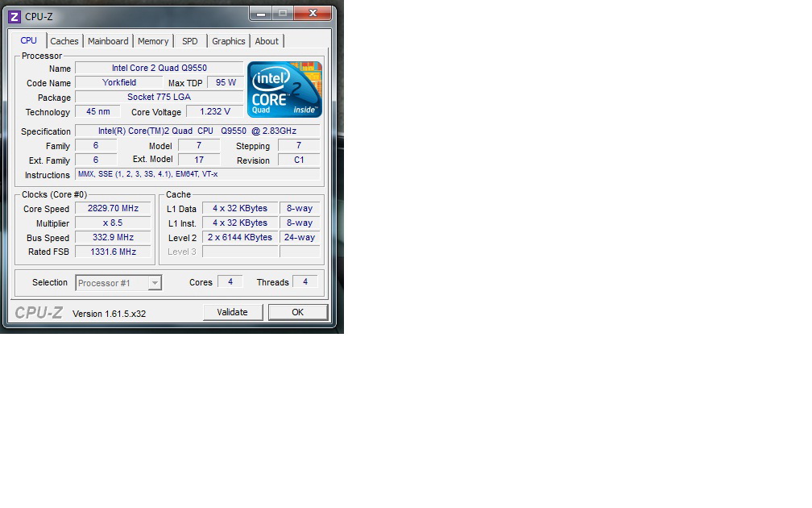Click the Bus Speed value 332.9 MHz
The height and width of the screenshot is (508, 812).
tap(113, 237)
